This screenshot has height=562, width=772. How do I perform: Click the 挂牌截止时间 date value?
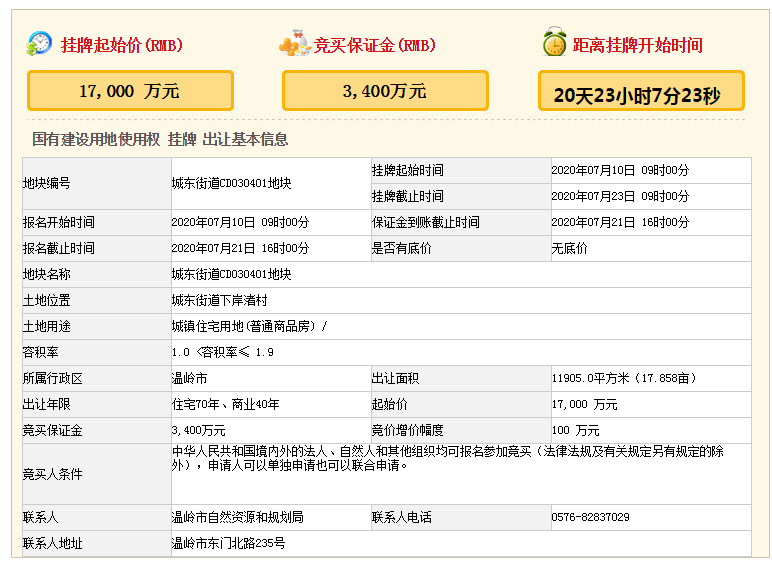620,196
